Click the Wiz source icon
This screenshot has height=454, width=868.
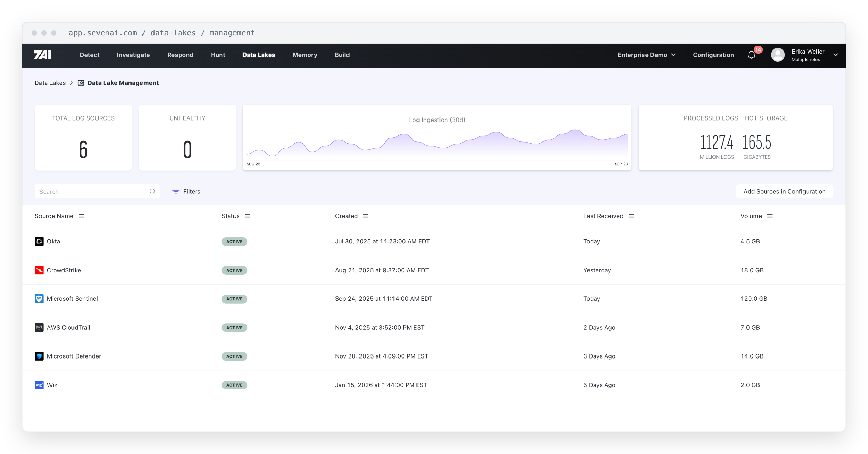coord(39,385)
